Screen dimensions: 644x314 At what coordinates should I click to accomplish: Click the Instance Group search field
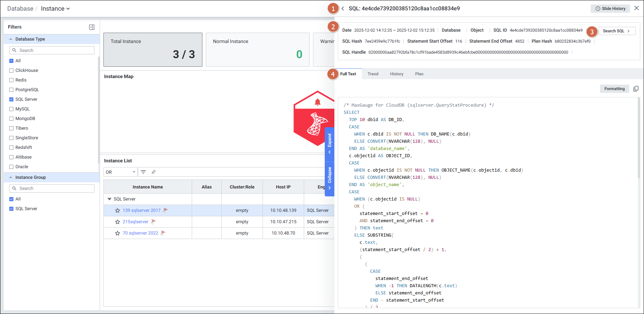(x=52, y=188)
